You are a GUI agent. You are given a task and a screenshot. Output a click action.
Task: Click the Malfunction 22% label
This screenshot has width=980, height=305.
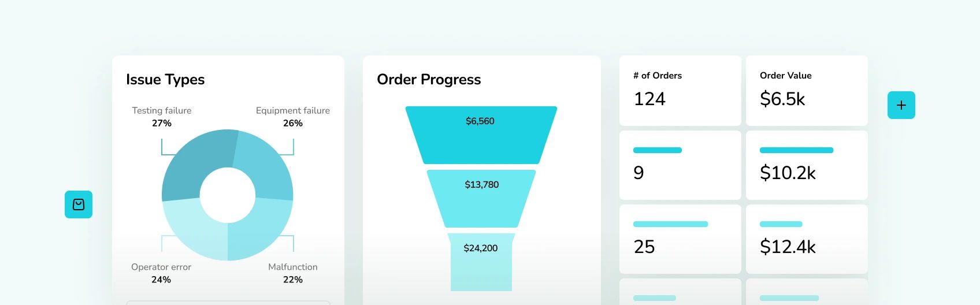[293, 273]
